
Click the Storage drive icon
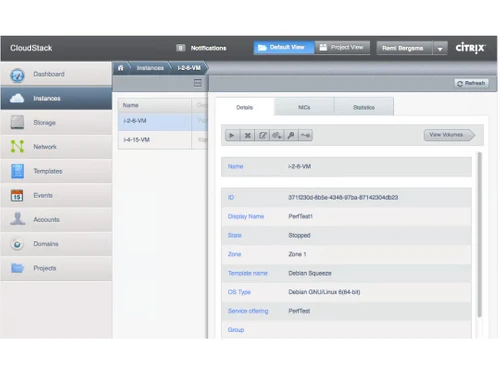coord(17,122)
